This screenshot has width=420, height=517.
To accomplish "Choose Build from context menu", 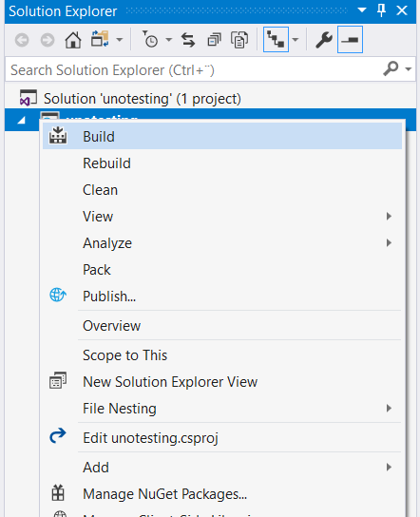I will pyautogui.click(x=222, y=136).
